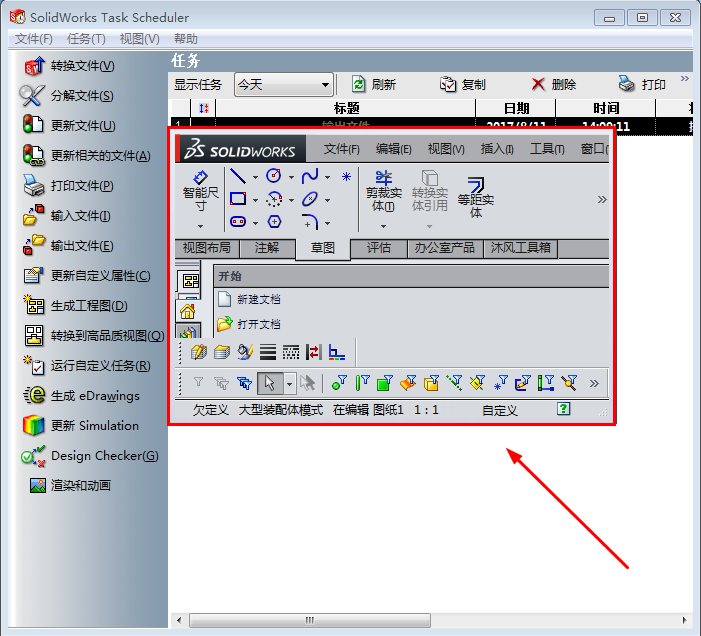Switch to the 评估 (Evaluate) tab

[379, 248]
